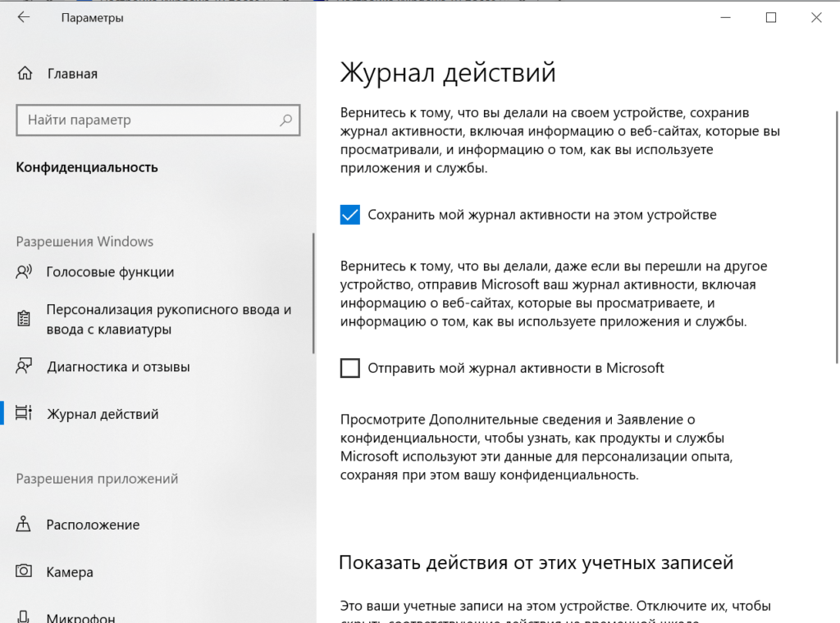Open Расположение permissions page
Viewport: 840px width, 623px height.
click(x=93, y=525)
